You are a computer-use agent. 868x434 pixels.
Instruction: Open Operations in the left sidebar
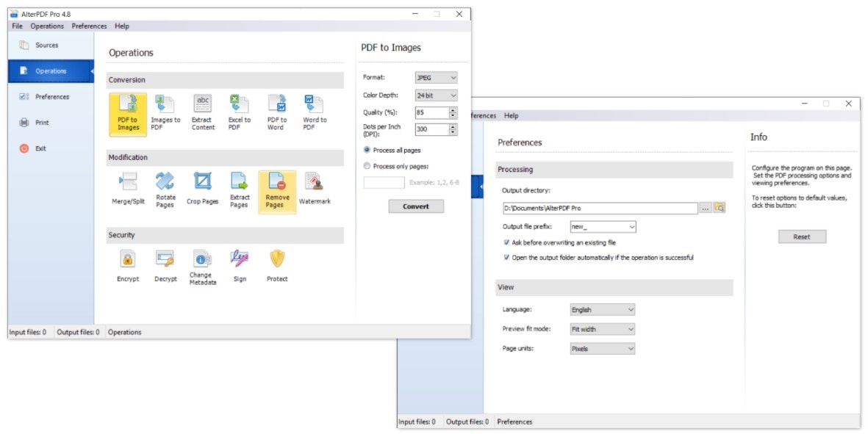point(51,70)
